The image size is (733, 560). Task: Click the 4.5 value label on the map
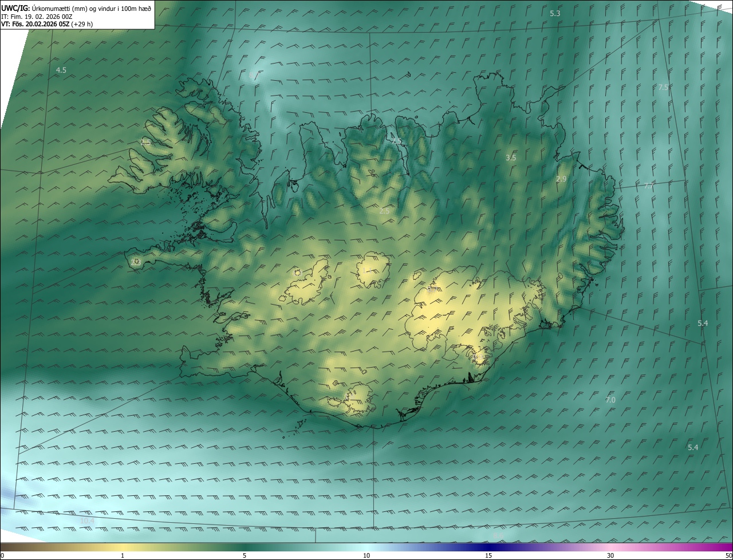pos(61,70)
